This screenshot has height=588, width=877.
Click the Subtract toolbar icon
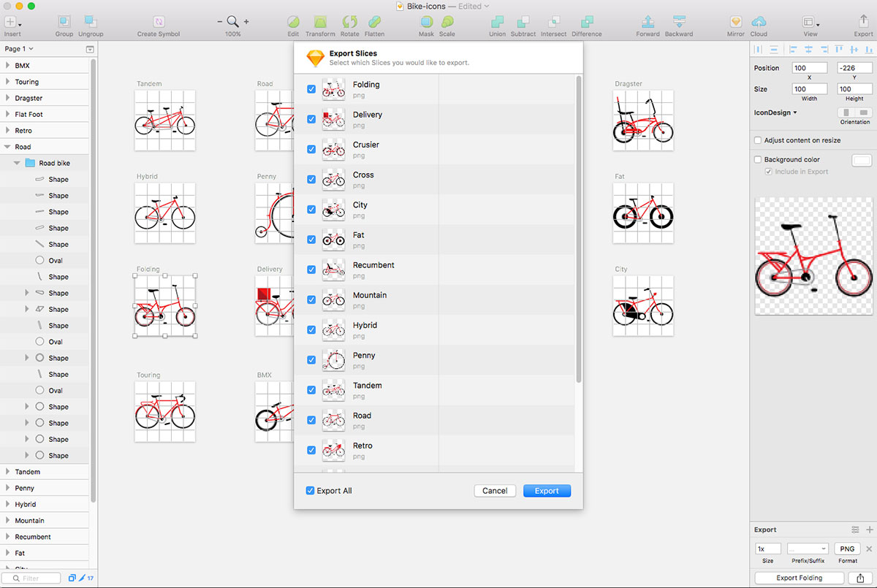tap(523, 22)
